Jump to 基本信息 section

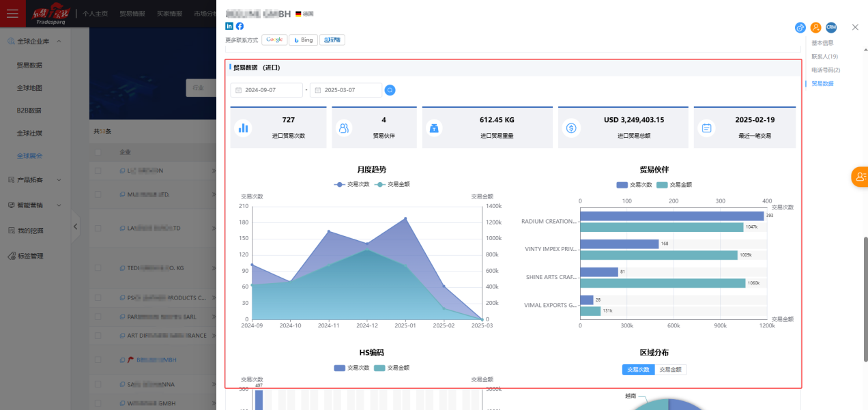point(822,43)
